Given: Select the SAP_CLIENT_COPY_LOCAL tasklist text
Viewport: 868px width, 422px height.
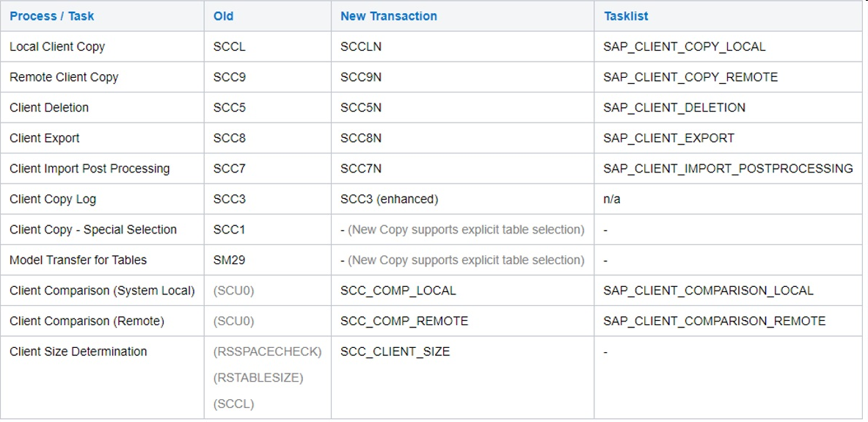Looking at the screenshot, I should (684, 47).
